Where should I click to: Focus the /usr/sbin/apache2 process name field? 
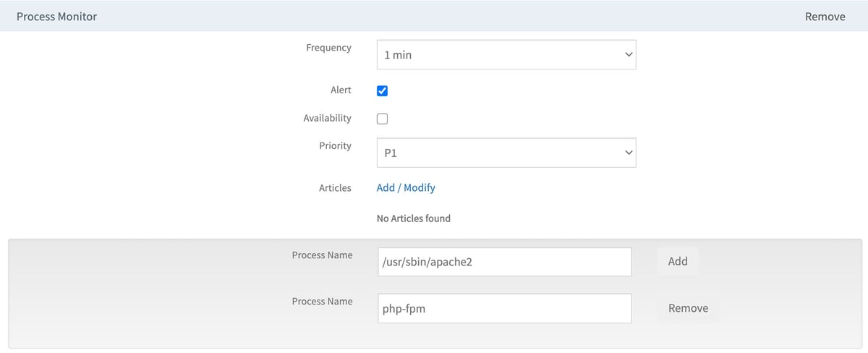coord(505,262)
